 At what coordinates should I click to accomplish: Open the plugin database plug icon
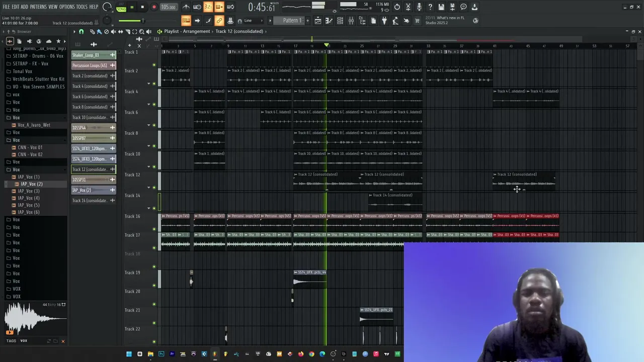(384, 21)
